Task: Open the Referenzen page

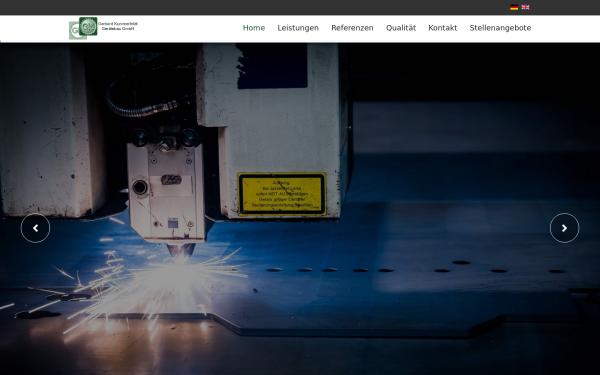Action: (x=352, y=28)
